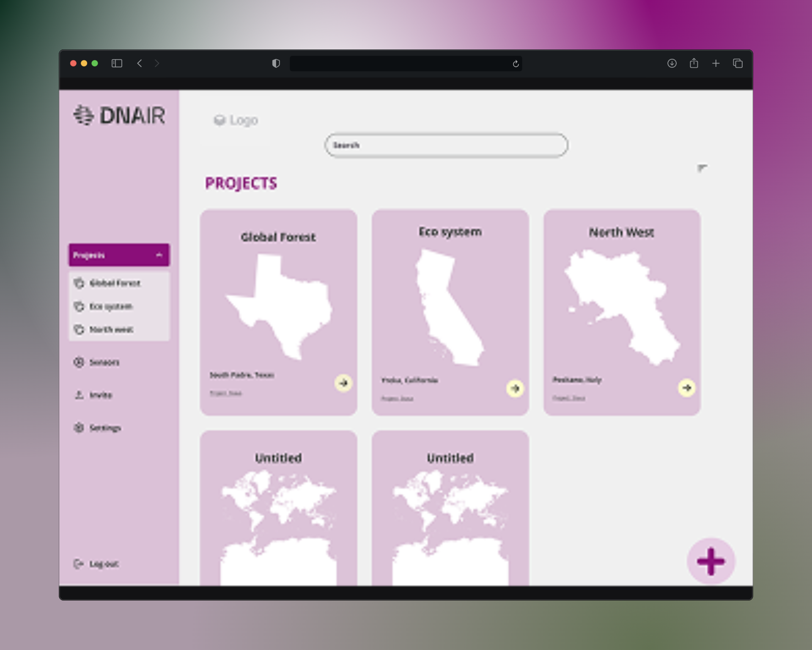Click the Search input field

(446, 145)
